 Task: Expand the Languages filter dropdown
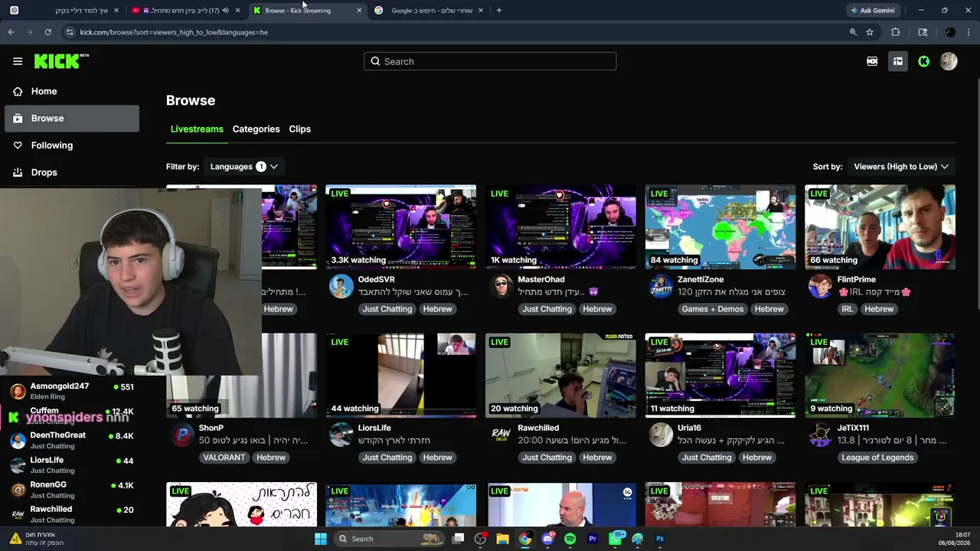click(x=243, y=166)
